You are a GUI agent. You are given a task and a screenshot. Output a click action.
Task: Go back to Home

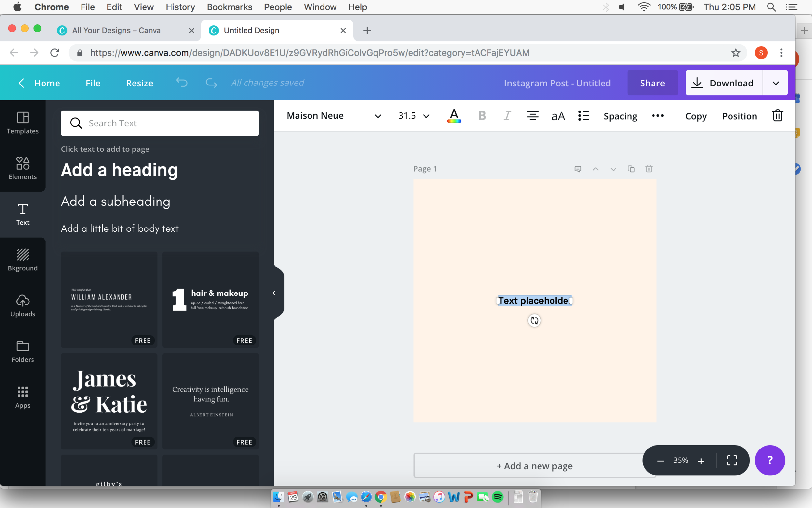tap(39, 83)
